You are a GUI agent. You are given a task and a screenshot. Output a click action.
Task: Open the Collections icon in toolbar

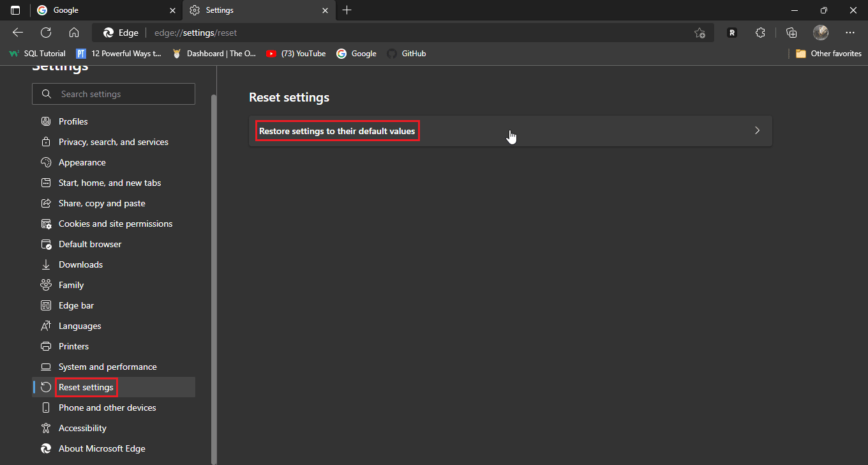[791, 33]
